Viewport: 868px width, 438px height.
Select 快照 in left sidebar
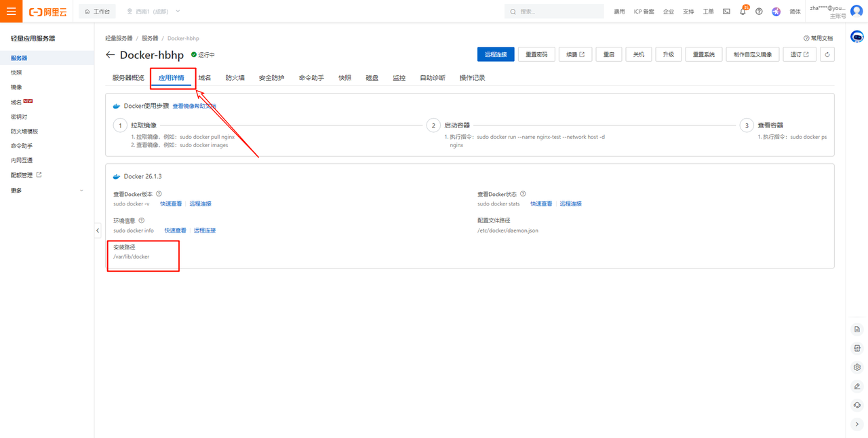tap(16, 73)
